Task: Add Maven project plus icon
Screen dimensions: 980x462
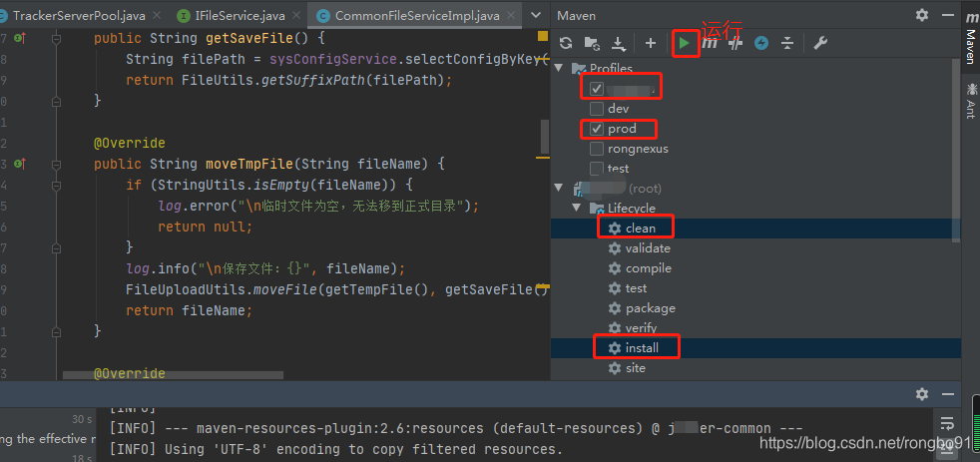Action: tap(651, 43)
